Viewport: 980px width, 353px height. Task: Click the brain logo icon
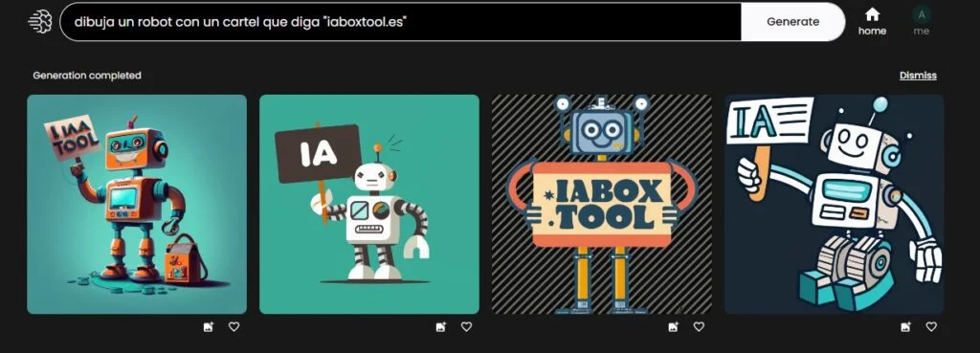point(40,22)
